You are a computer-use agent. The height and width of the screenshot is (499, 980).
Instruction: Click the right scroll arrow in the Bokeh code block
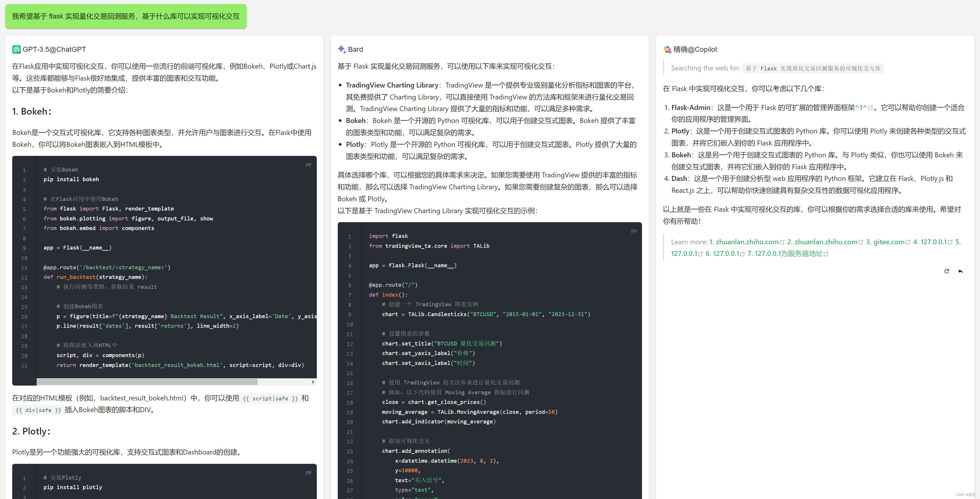(x=313, y=382)
